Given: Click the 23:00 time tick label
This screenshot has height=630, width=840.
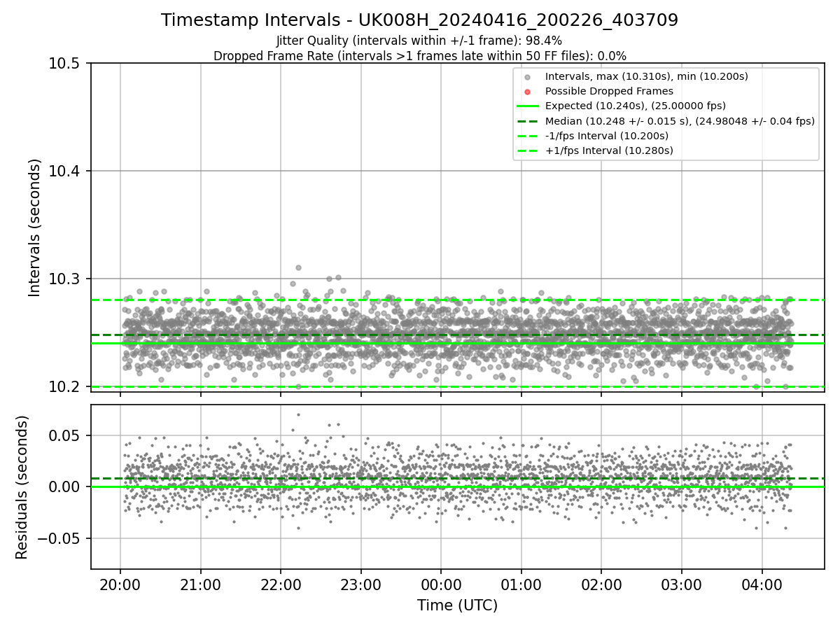Looking at the screenshot, I should [361, 584].
